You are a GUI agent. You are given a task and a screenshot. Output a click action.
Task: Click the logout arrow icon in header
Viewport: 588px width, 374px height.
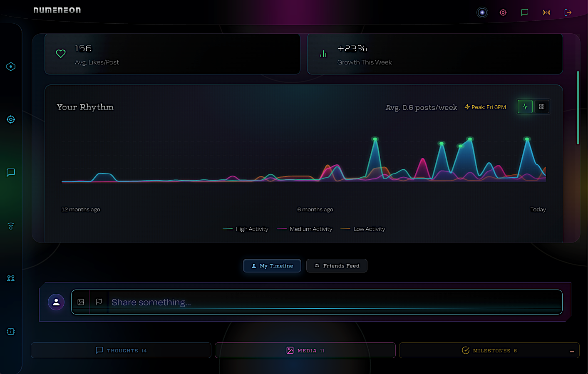(x=568, y=12)
